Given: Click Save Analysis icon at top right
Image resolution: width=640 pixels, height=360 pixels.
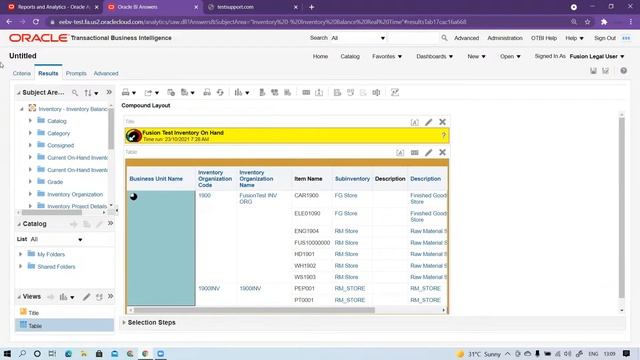Looking at the screenshot, I should coord(593,71).
